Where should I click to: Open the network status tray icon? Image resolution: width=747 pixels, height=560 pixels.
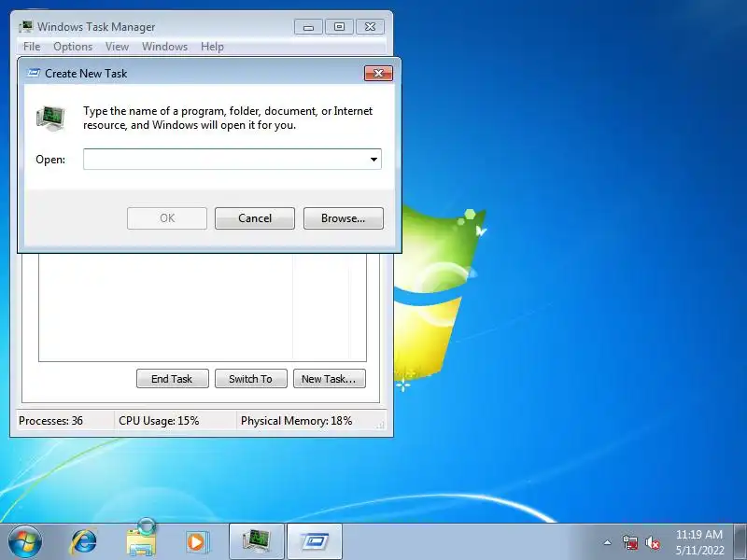click(x=630, y=542)
